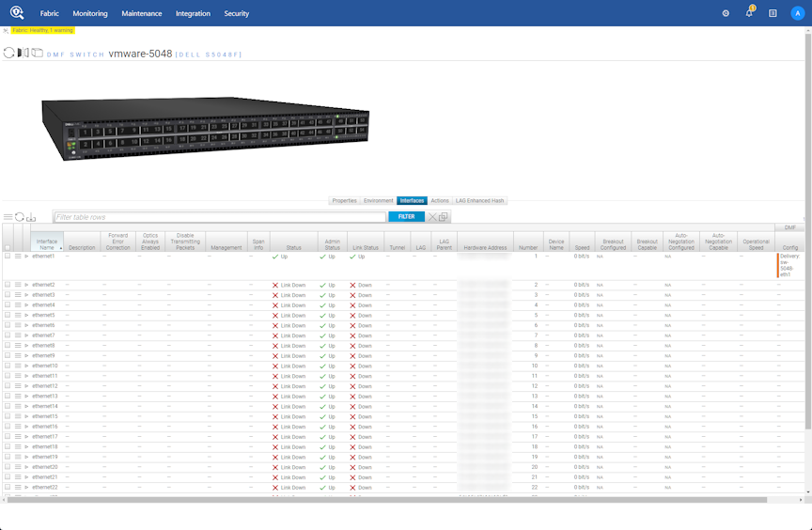Switch to the Environment tab
Image resolution: width=812 pixels, height=530 pixels.
coord(378,201)
